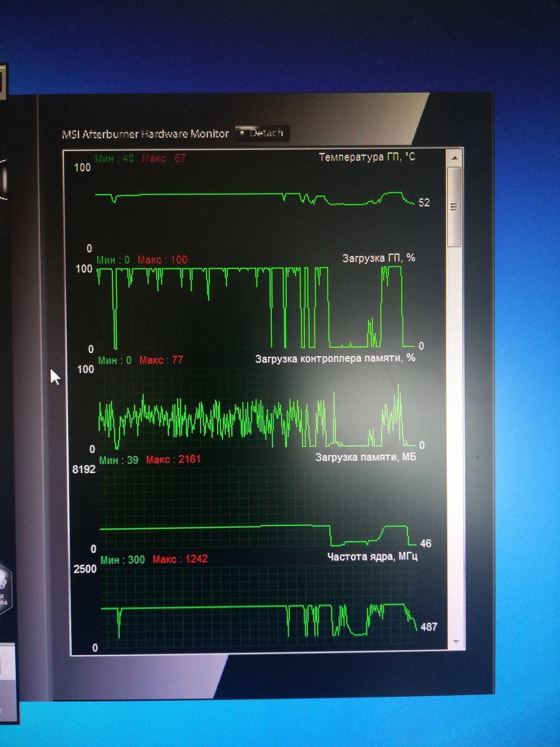Click the 'Мин : 39' memory usage value

(x=119, y=460)
